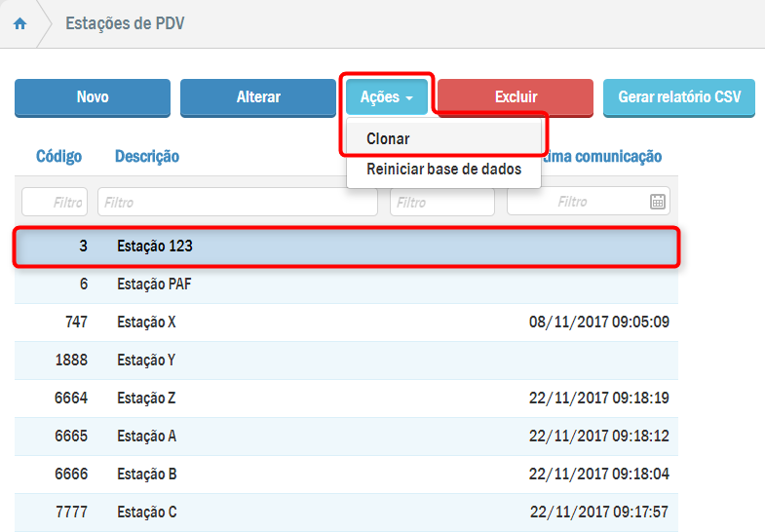This screenshot has height=532, width=765.
Task: Click the Alterar button
Action: (258, 97)
